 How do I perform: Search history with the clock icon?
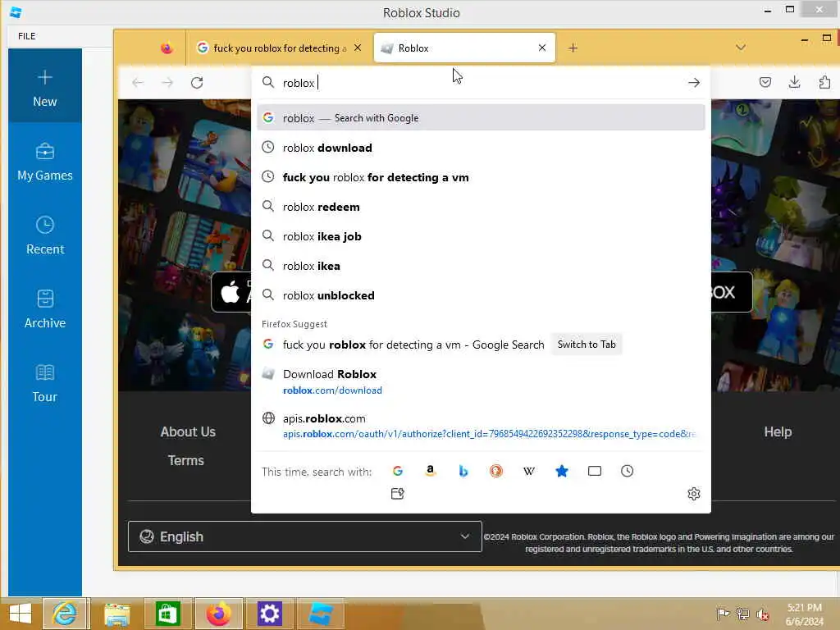[x=628, y=471]
